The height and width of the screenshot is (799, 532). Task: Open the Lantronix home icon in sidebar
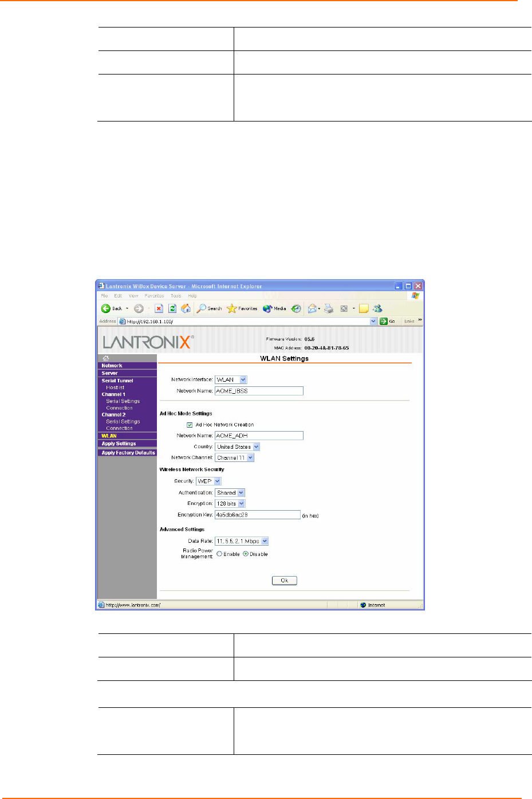[x=105, y=358]
